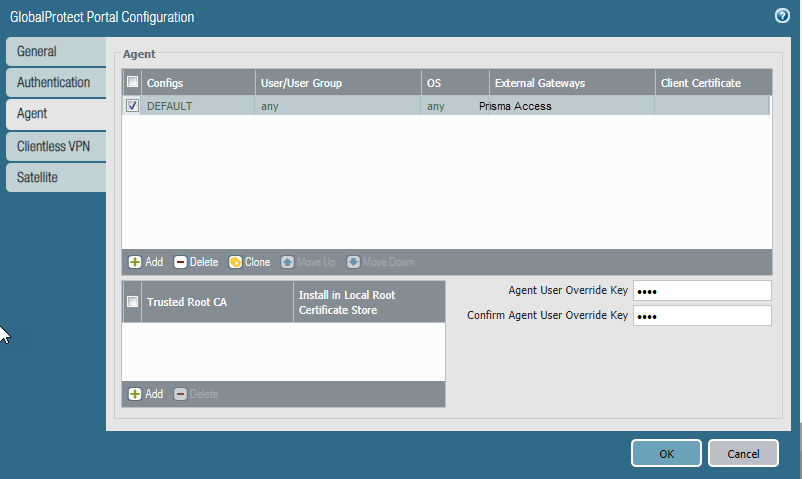The height and width of the screenshot is (479, 802).
Task: Add a new agent config
Action: (145, 262)
